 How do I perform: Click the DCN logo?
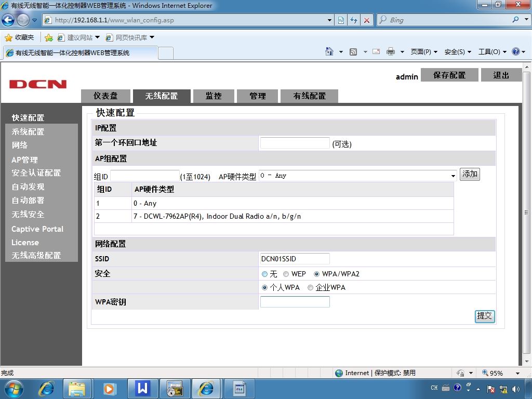click(38, 84)
